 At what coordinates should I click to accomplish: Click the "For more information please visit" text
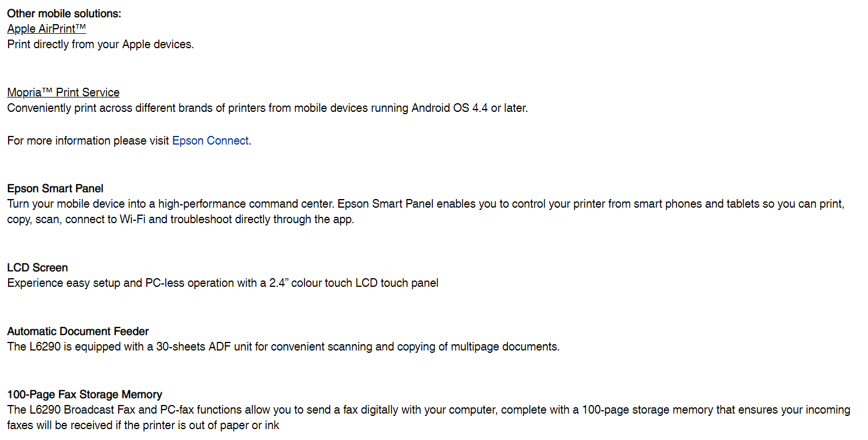(88, 141)
